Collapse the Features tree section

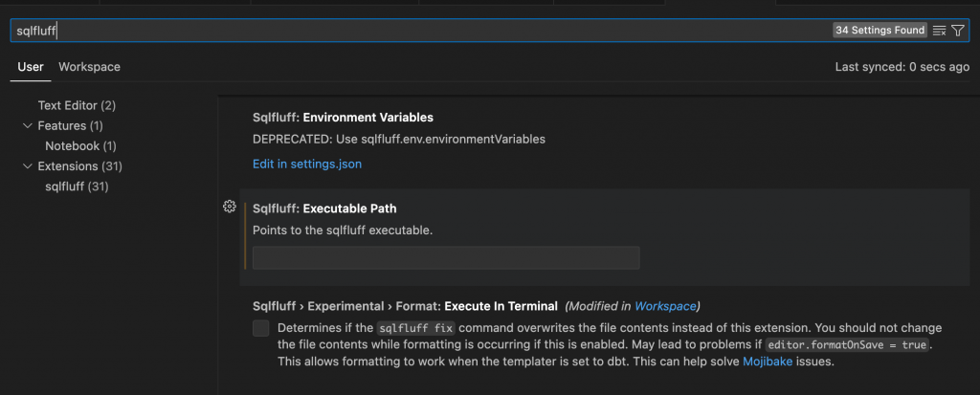pyautogui.click(x=27, y=125)
